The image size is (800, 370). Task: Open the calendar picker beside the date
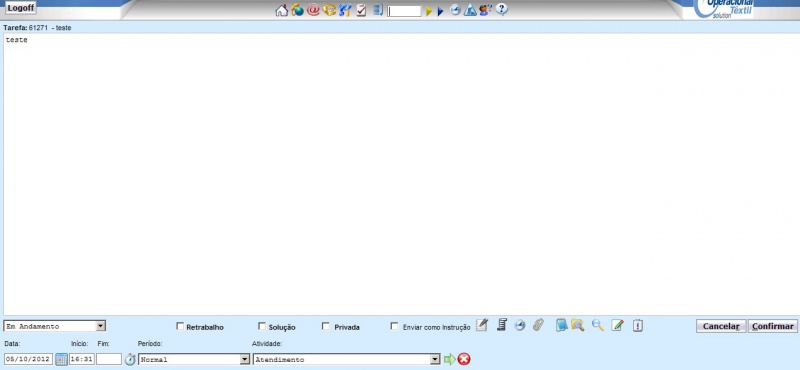click(x=61, y=359)
